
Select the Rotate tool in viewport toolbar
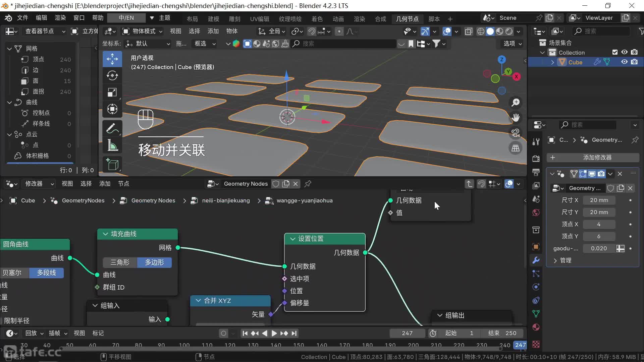112,76
